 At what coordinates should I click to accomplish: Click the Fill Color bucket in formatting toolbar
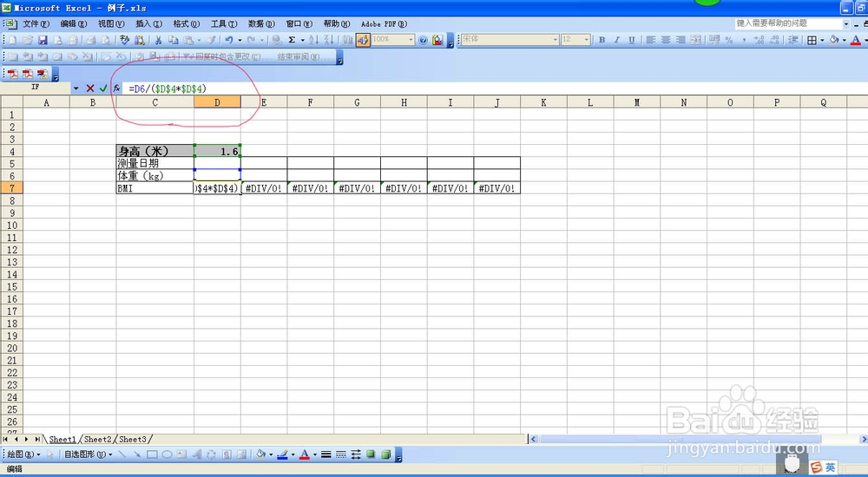point(833,40)
